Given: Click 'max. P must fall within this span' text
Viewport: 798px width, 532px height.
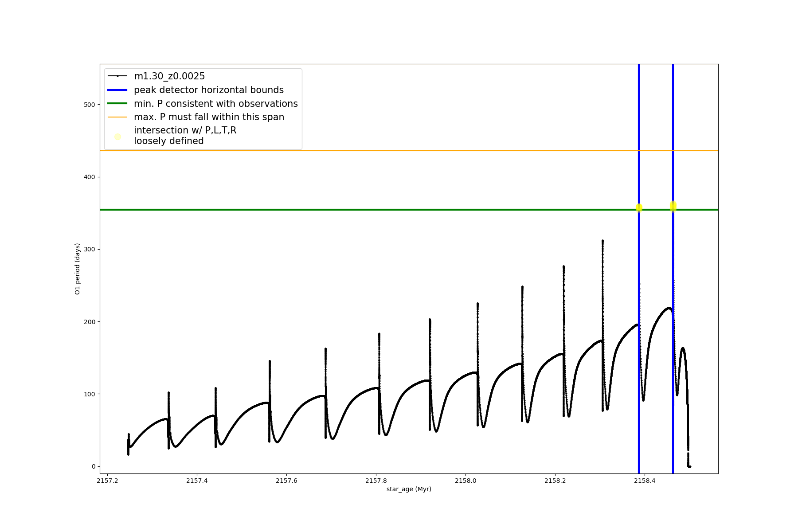Looking at the screenshot, I should click(x=209, y=117).
